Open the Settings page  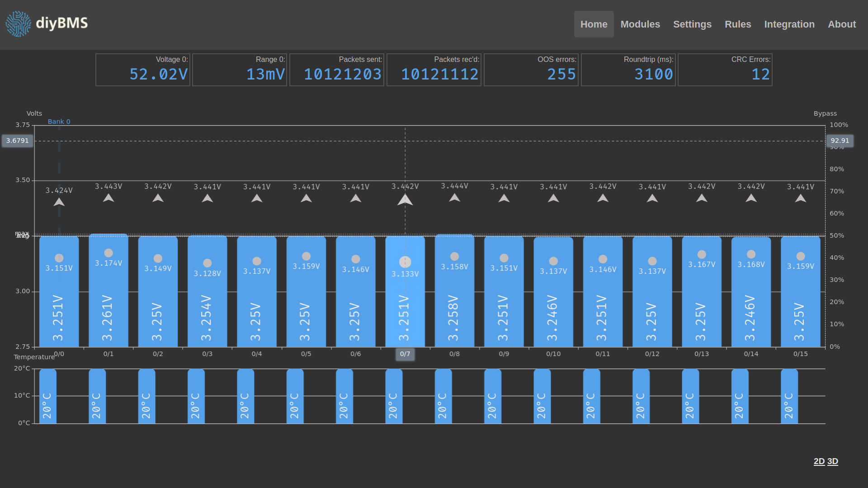[692, 24]
